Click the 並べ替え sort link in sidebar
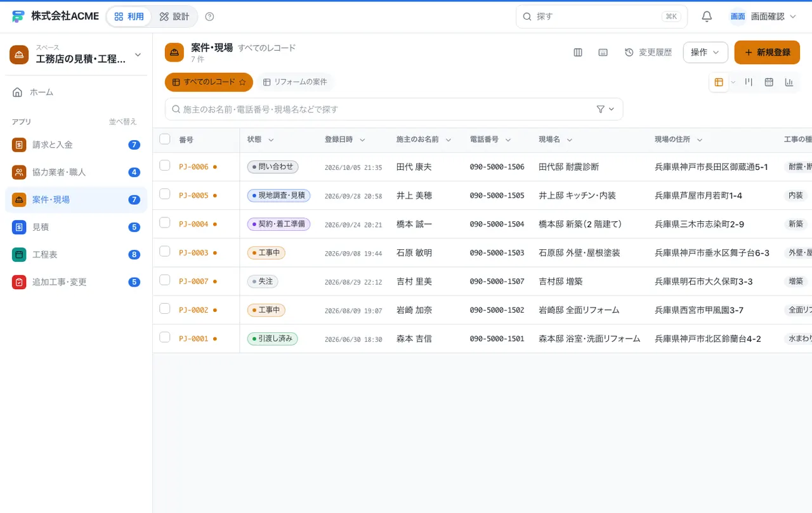812x513 pixels. (122, 122)
